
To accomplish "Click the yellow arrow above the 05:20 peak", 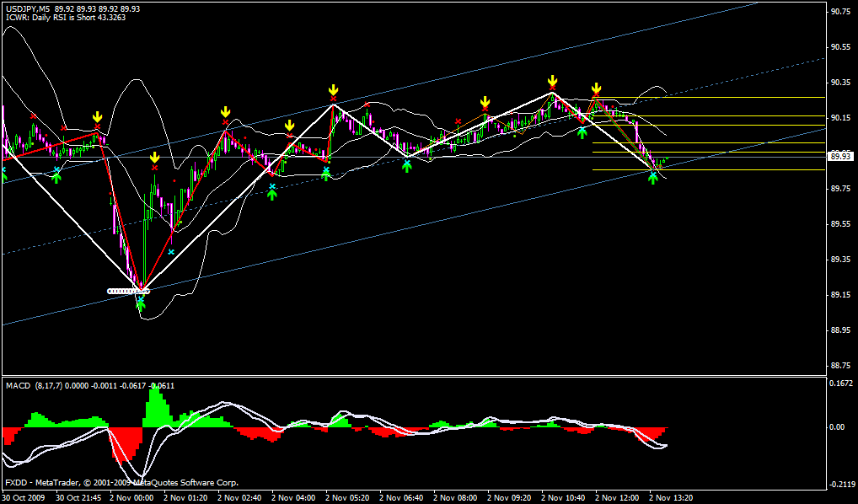I will tap(333, 89).
